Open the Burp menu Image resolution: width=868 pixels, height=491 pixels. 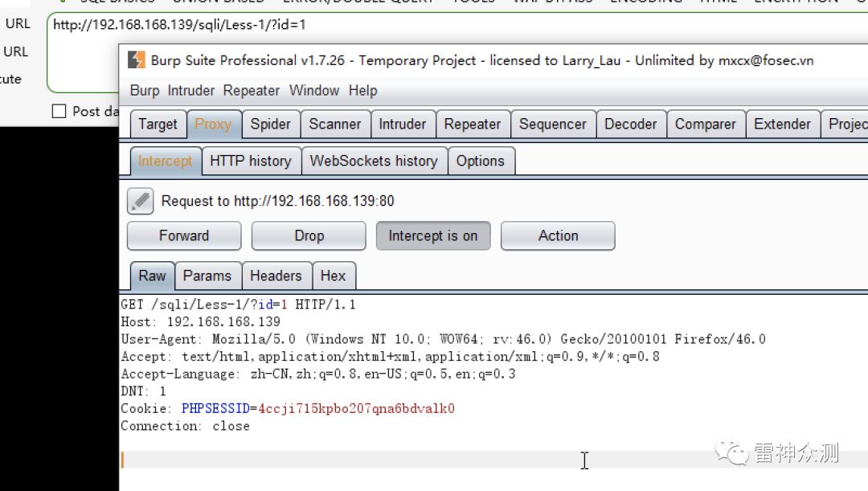point(145,90)
